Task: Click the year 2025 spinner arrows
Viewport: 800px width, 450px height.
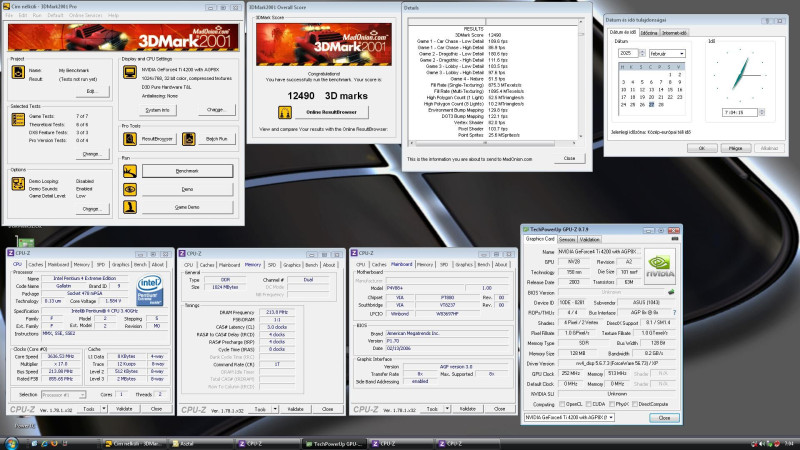Action: 642,53
